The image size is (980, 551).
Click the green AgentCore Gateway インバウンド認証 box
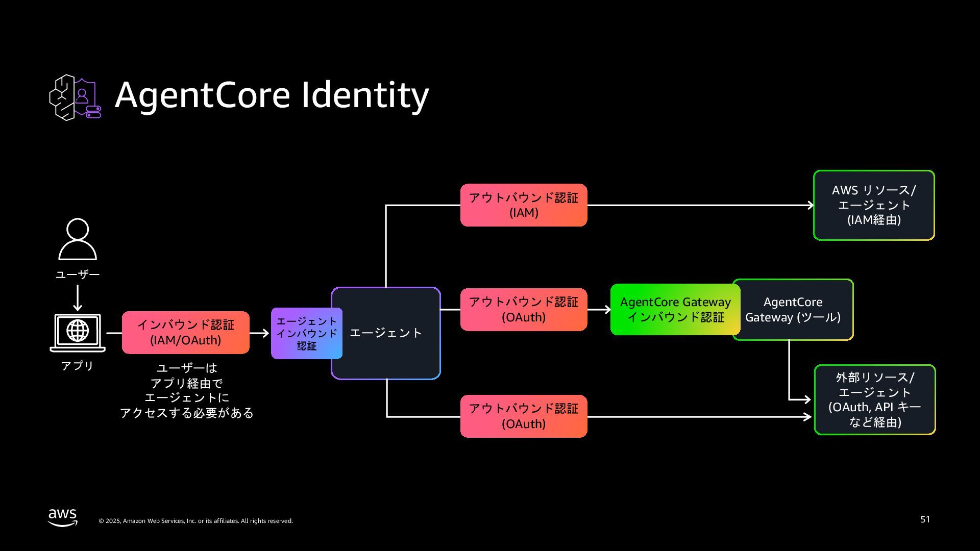(x=675, y=310)
